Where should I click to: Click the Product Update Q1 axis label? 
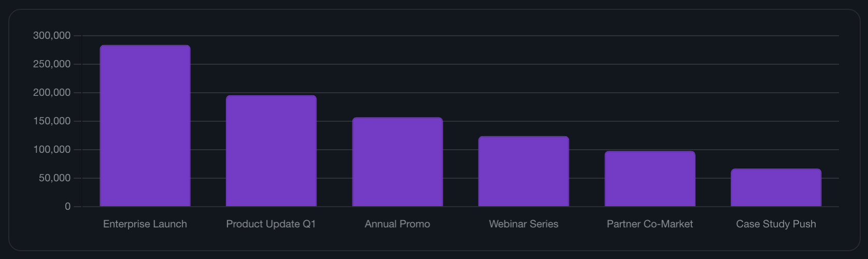271,224
